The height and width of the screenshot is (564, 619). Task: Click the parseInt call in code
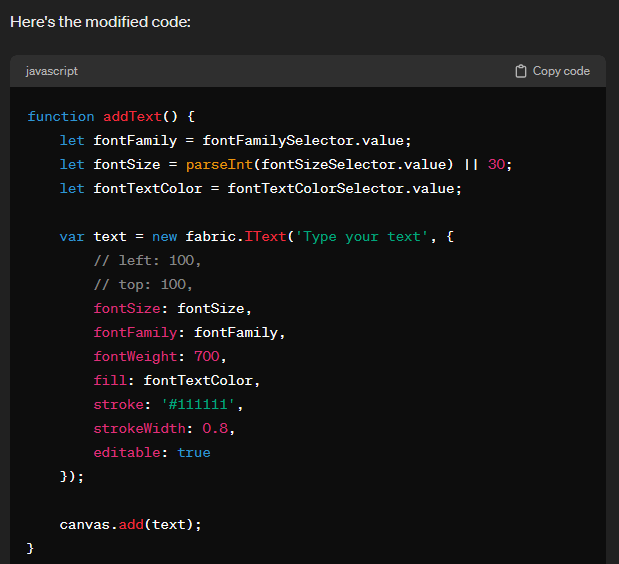click(x=219, y=164)
